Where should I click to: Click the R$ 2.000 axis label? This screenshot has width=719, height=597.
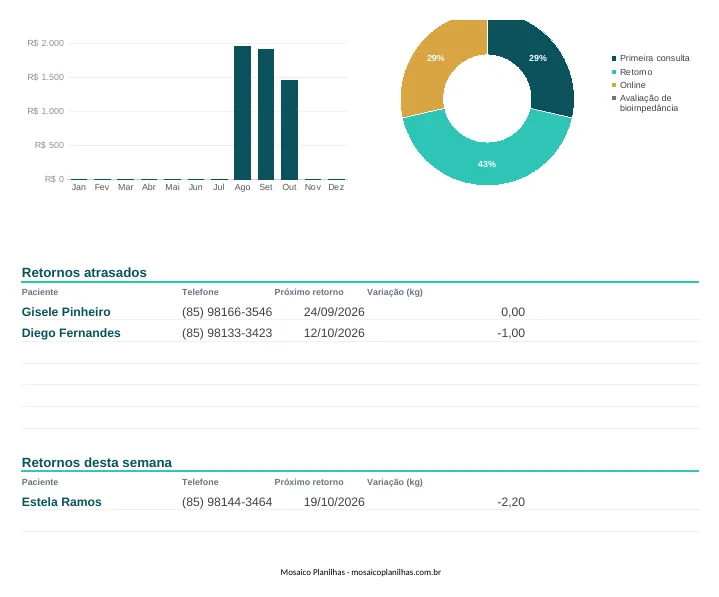46,43
